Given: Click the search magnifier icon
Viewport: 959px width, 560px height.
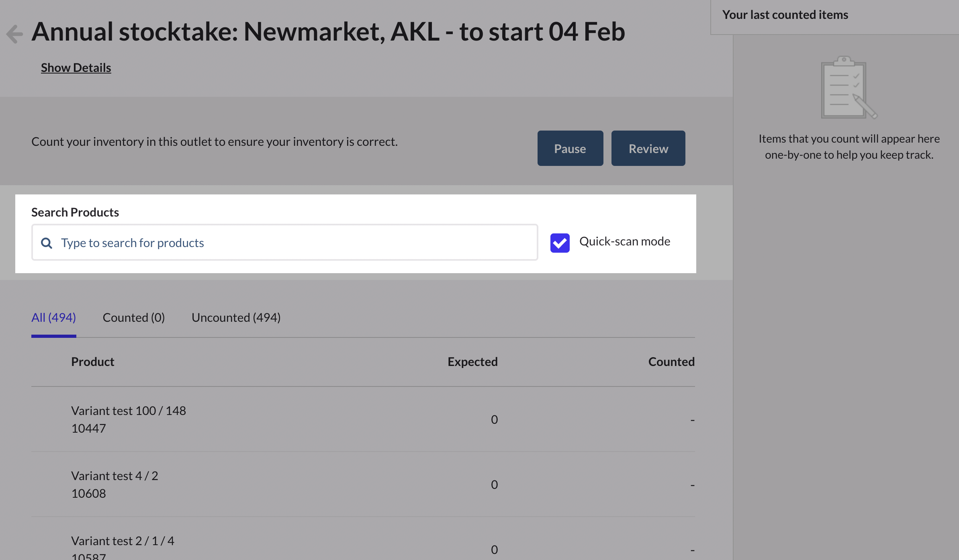Looking at the screenshot, I should pyautogui.click(x=47, y=243).
